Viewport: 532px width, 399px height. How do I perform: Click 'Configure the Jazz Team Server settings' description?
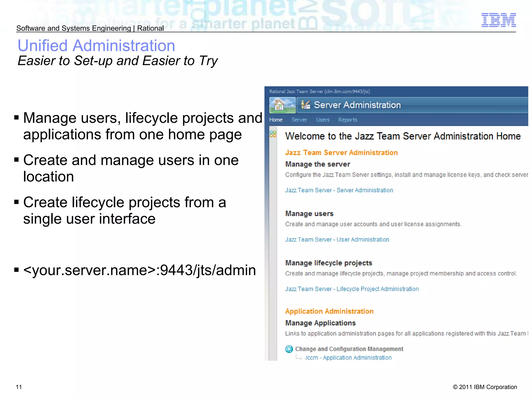click(407, 175)
